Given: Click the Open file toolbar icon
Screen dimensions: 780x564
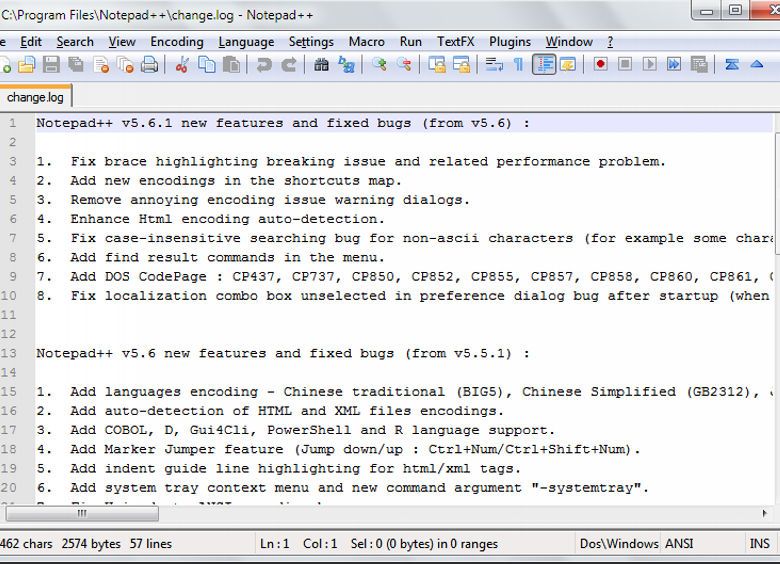Looking at the screenshot, I should (27, 65).
